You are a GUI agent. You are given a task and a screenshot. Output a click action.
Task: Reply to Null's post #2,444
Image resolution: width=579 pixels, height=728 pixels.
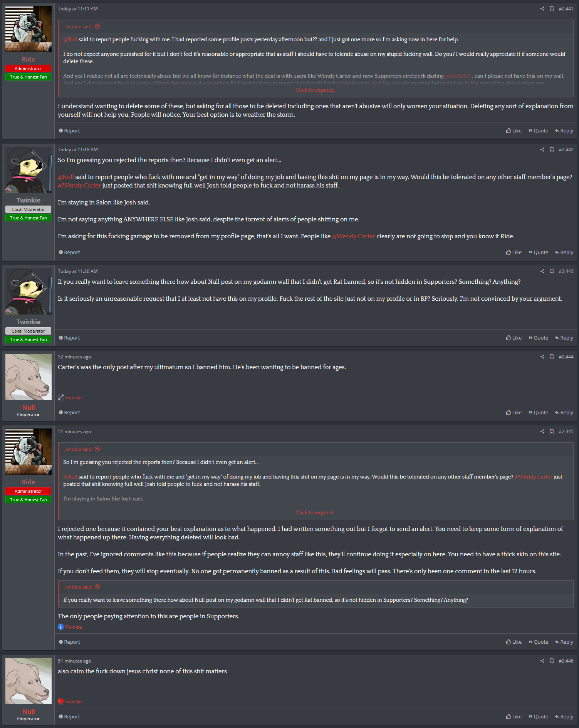564,413
